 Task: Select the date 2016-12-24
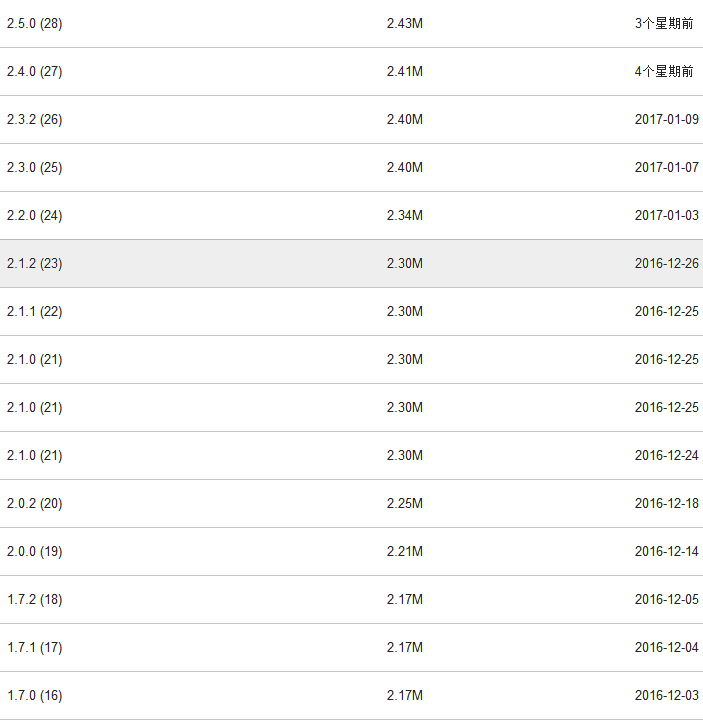666,455
